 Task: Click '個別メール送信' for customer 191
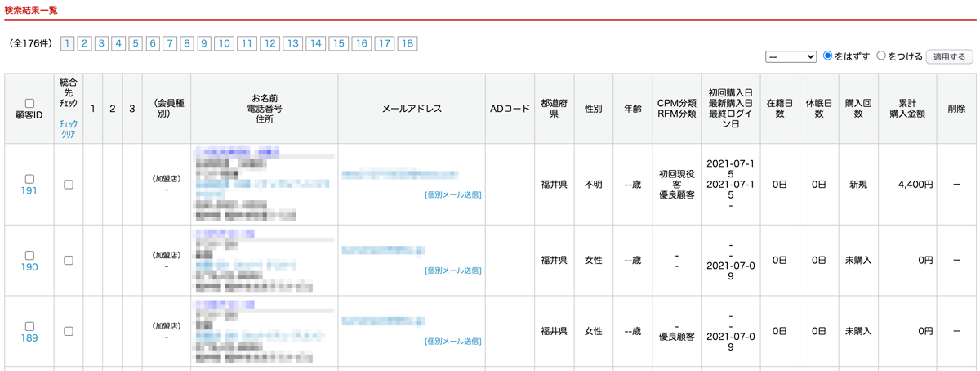tap(453, 195)
